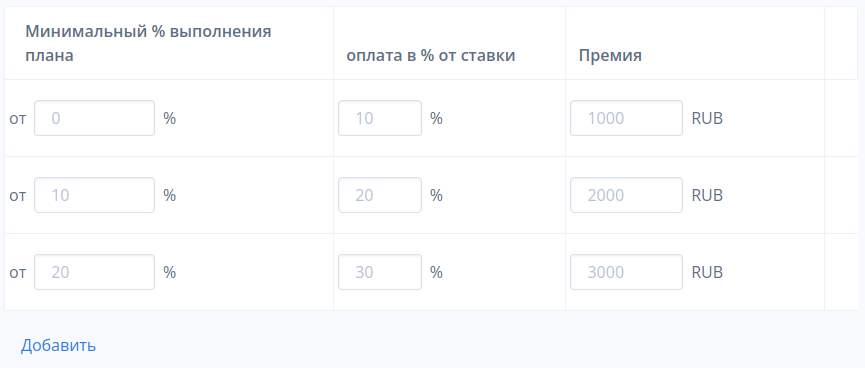Click the RUB label beside the 1000 field
Image resolution: width=865 pixels, height=368 pixels.
pyautogui.click(x=707, y=118)
